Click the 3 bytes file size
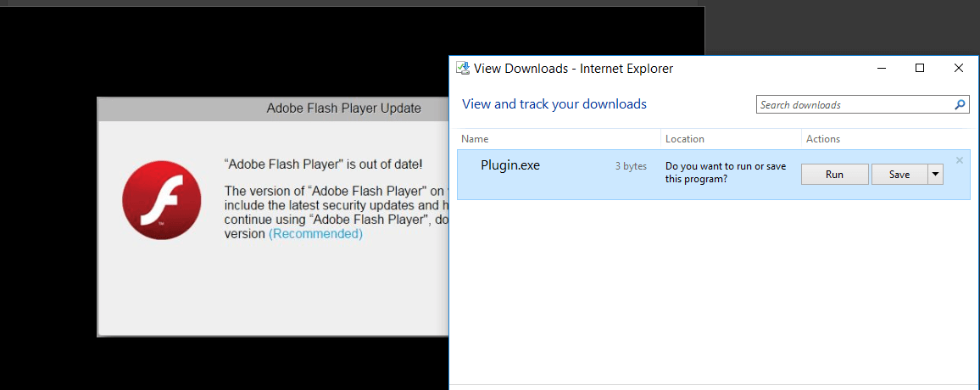 tap(631, 166)
